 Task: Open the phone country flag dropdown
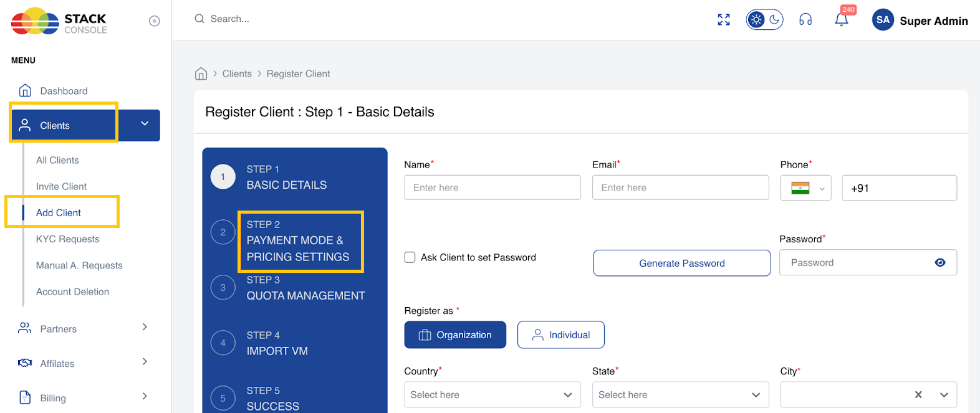[805, 188]
